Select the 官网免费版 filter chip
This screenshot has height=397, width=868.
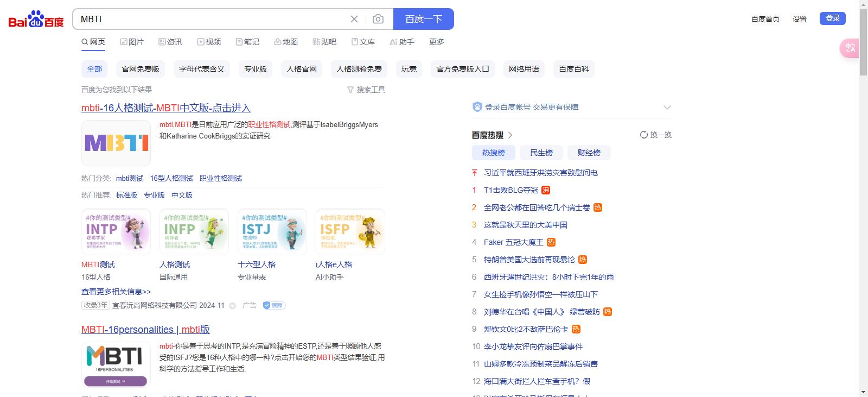(141, 69)
